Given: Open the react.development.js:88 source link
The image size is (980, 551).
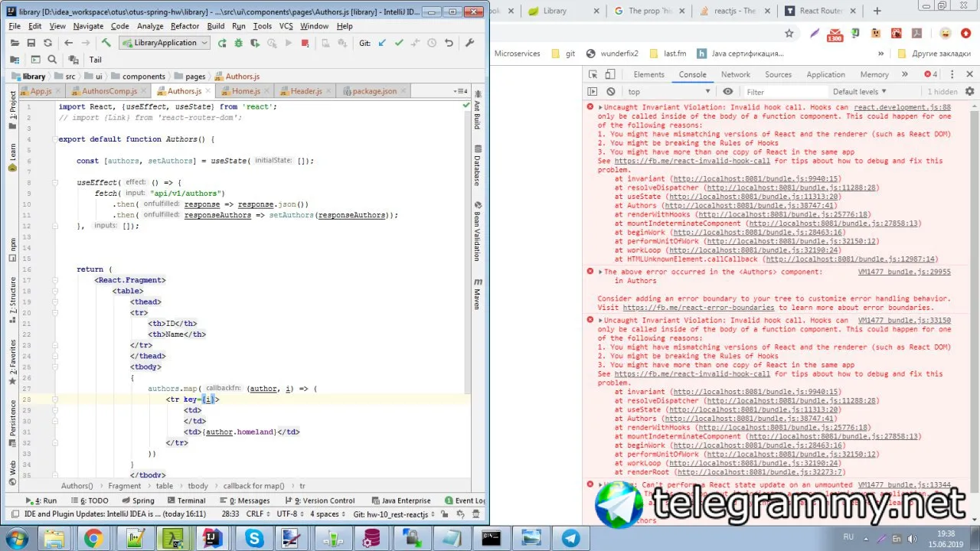Looking at the screenshot, I should click(x=902, y=107).
